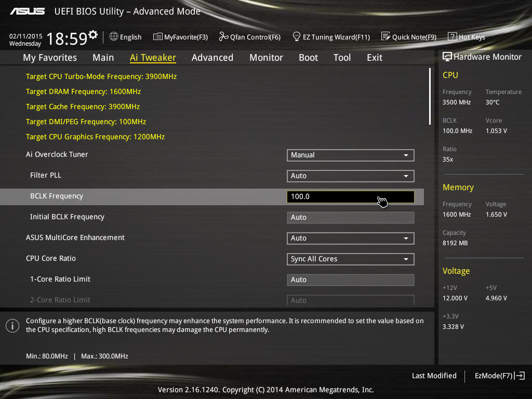Start EZ Tuning Wizard(F11)
This screenshot has height=399, width=532.
point(331,37)
